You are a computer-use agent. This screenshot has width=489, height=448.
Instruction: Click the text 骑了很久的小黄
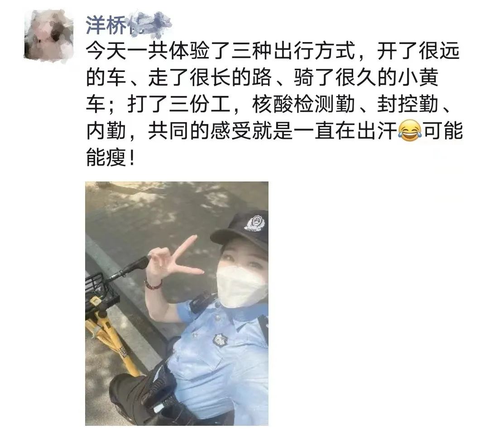366,77
